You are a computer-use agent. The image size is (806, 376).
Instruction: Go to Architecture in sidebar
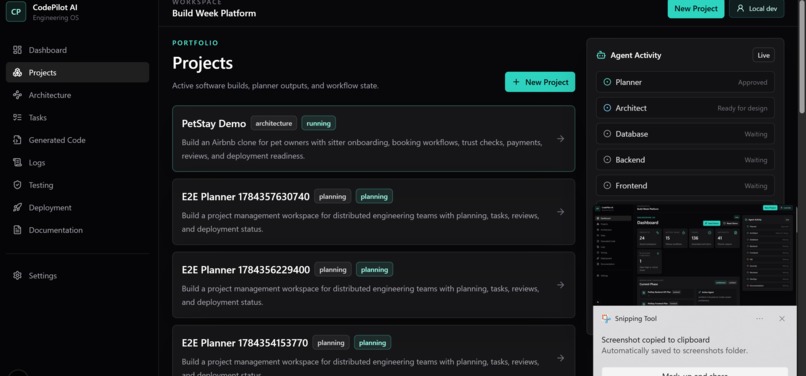pyautogui.click(x=77, y=95)
